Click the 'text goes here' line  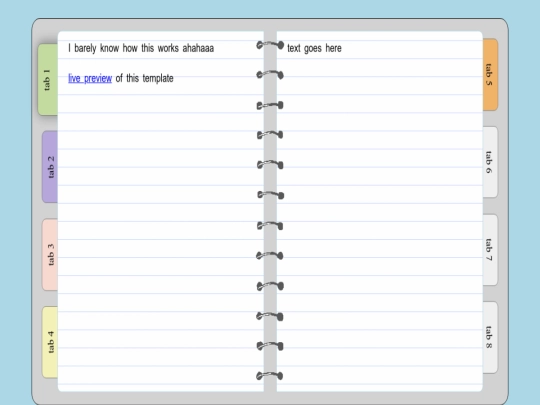314,48
